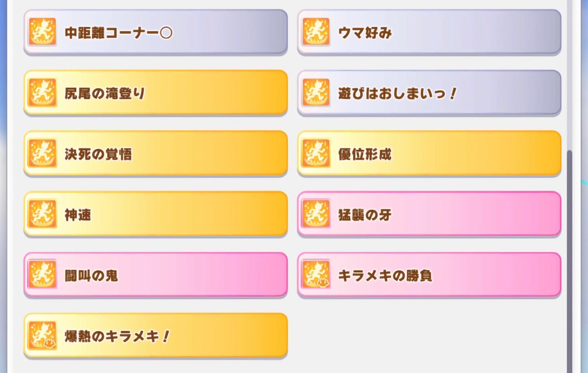Open the 優位形成 skill panel
588x373 pixels.
pyautogui.click(x=429, y=153)
